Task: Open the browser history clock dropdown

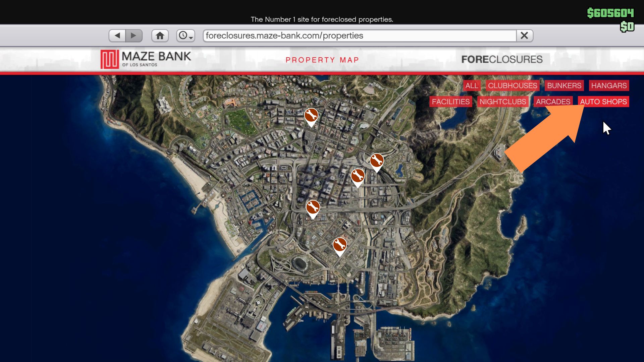Action: point(186,36)
